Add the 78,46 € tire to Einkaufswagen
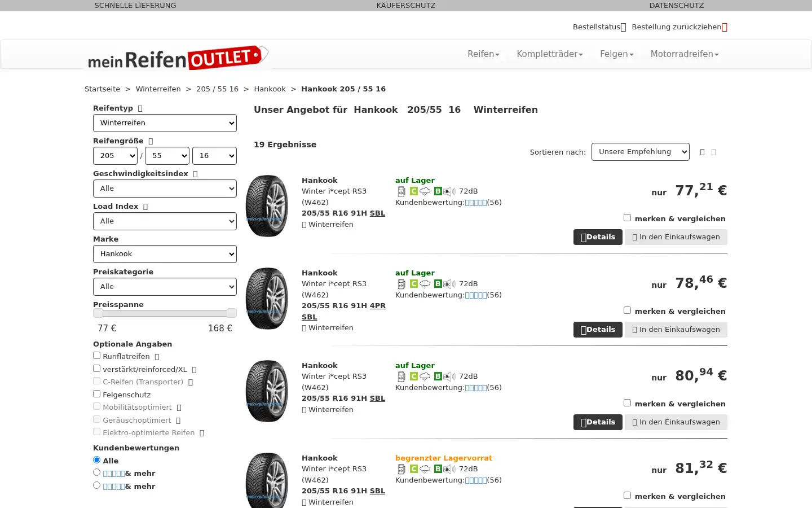Screen dimensions: 812x508 click(x=676, y=330)
